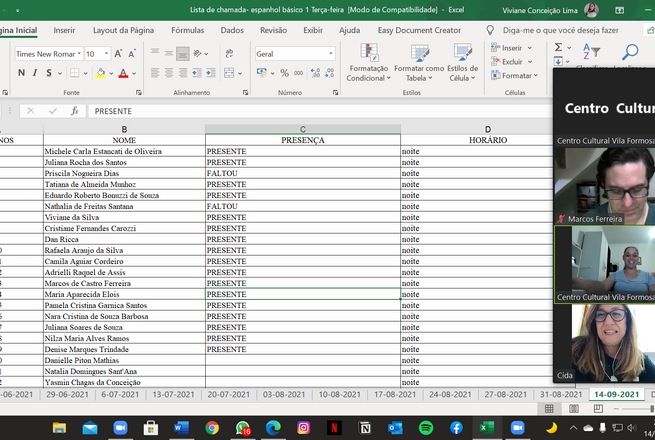Viewport: 655px width, 440px height.
Task: Switch to Normal view grid icon
Action: [x=549, y=409]
